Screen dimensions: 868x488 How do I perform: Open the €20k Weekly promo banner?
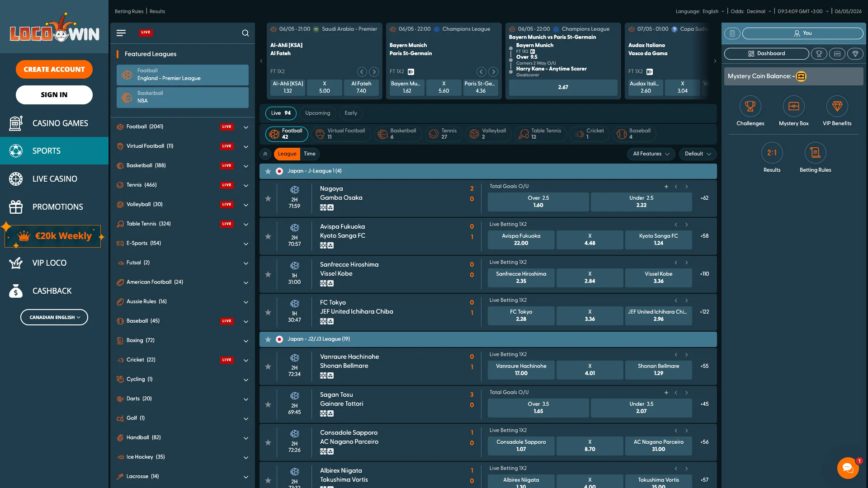click(53, 236)
